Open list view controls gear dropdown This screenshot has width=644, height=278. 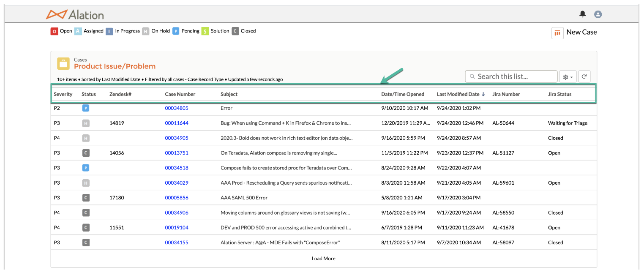567,76
